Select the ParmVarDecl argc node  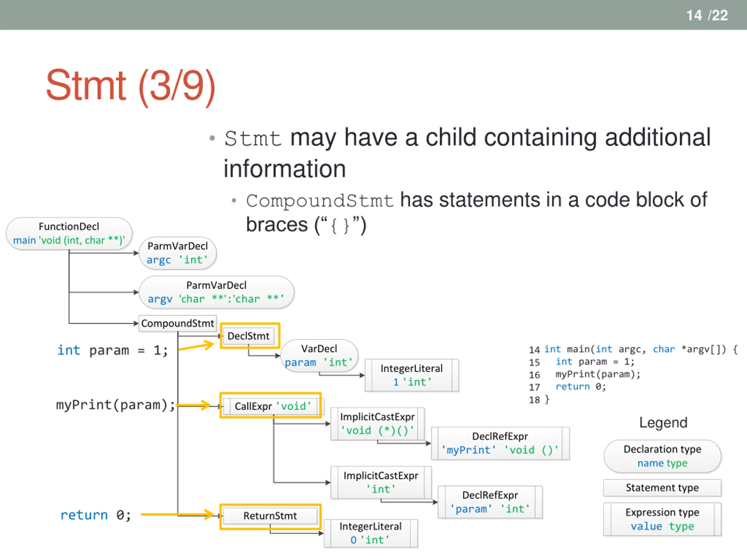[x=178, y=253]
